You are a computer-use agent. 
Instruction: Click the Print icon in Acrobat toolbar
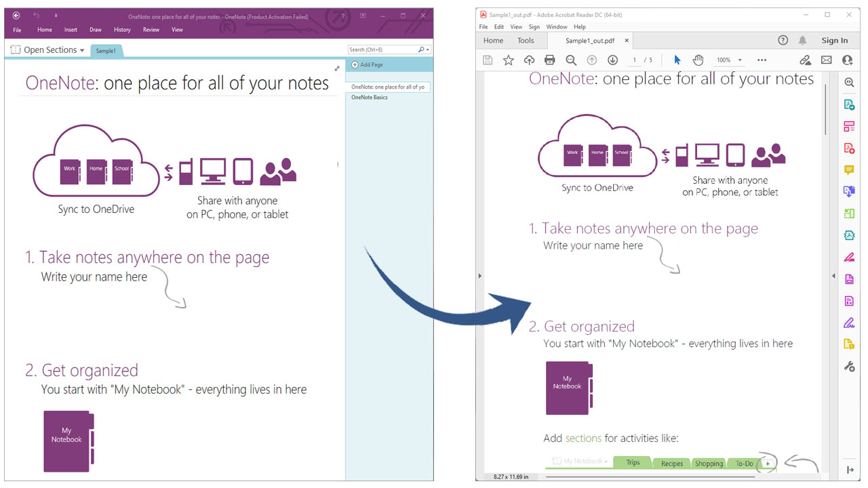(550, 60)
